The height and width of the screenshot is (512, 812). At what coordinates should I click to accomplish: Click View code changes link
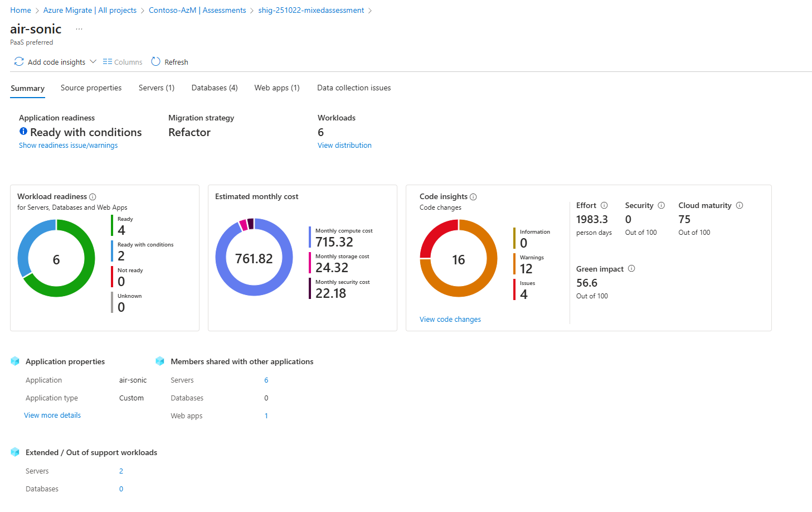(450, 320)
